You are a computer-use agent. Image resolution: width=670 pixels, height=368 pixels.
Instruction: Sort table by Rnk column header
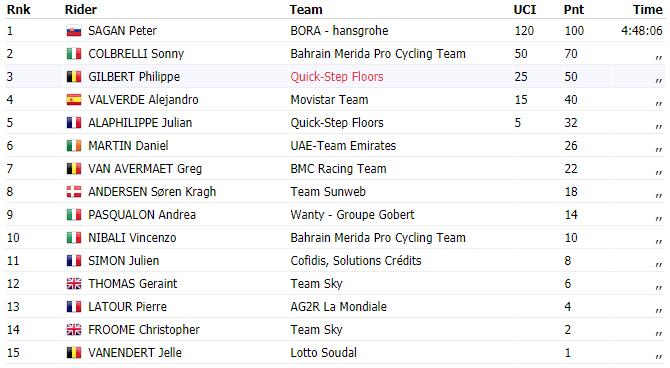coord(18,9)
